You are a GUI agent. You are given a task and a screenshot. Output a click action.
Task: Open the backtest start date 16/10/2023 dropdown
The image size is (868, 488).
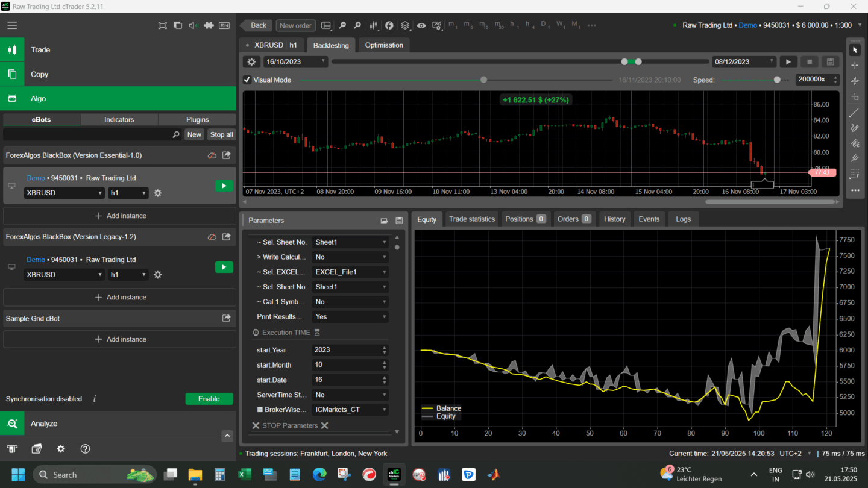point(295,62)
